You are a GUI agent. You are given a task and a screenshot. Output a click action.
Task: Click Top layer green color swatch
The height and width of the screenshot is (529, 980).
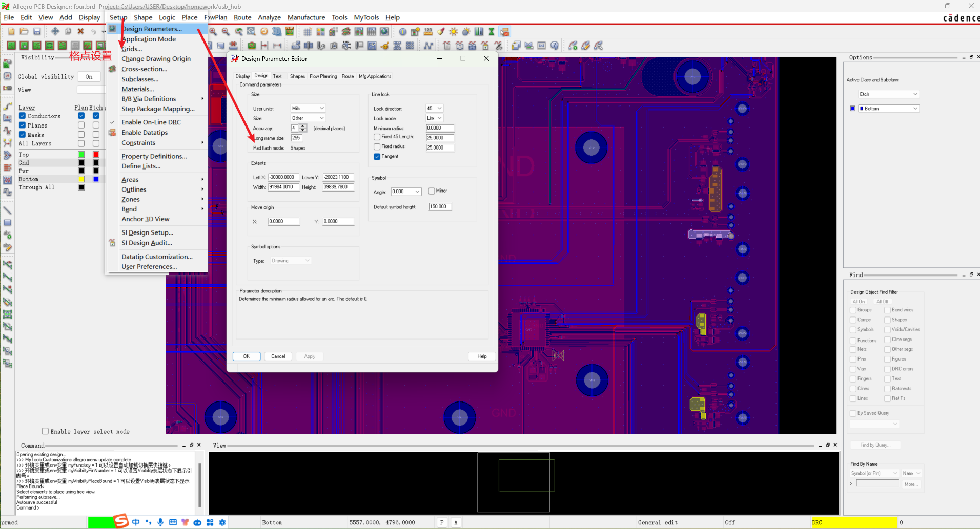pyautogui.click(x=81, y=154)
